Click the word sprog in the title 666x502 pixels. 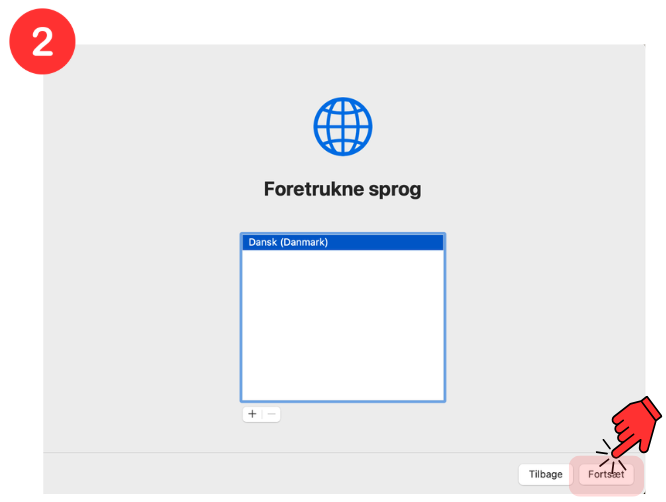click(393, 189)
